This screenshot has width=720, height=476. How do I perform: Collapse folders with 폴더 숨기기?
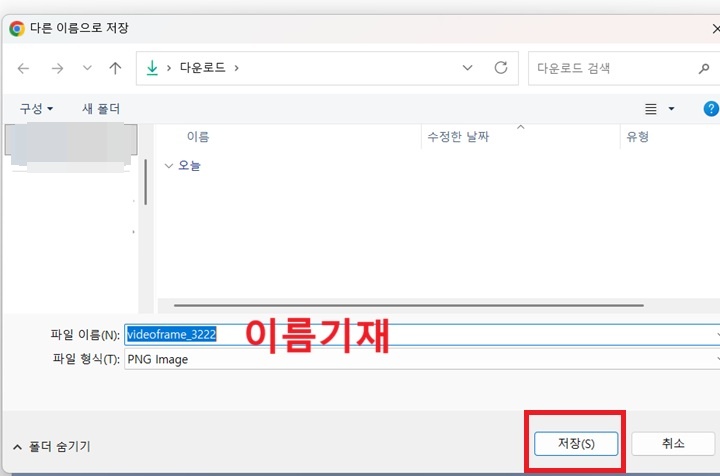pos(52,447)
